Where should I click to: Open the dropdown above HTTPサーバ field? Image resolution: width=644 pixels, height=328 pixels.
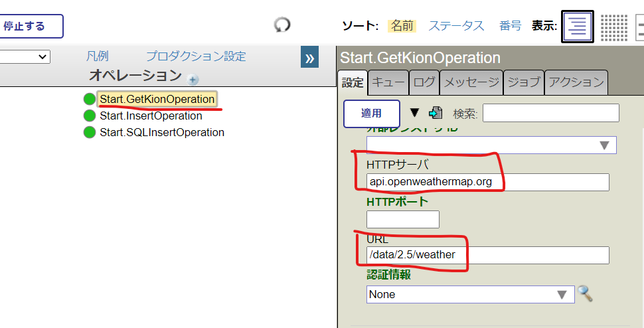coord(491,145)
